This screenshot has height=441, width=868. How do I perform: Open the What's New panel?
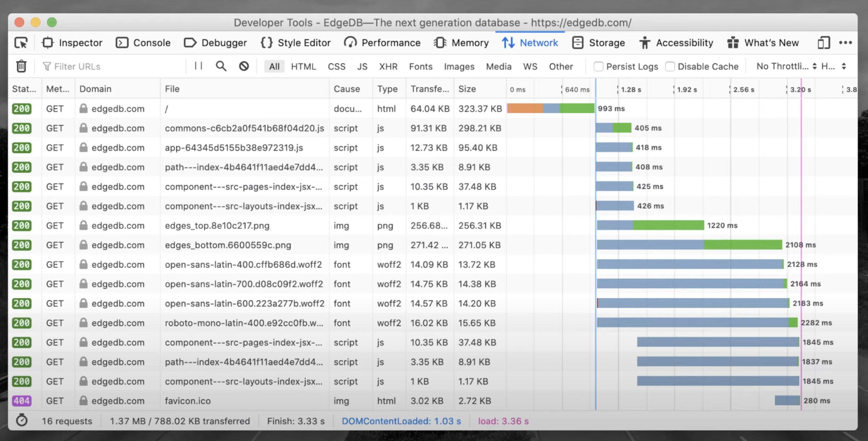tap(764, 43)
